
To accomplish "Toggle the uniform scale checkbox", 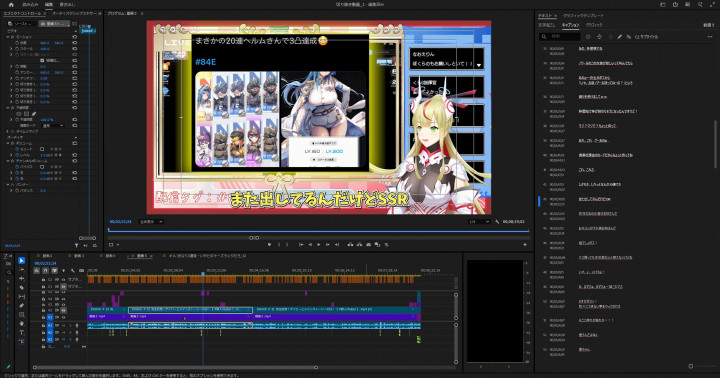I will point(42,60).
